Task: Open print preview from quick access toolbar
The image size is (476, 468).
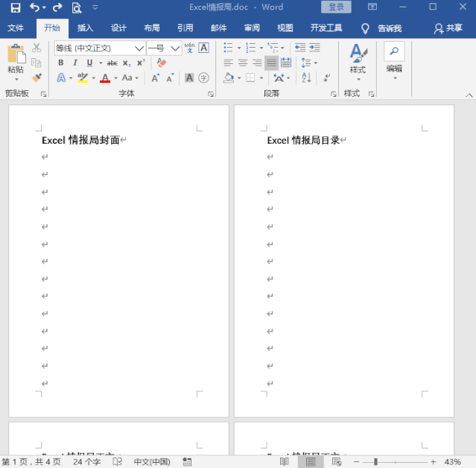Action: tap(77, 7)
